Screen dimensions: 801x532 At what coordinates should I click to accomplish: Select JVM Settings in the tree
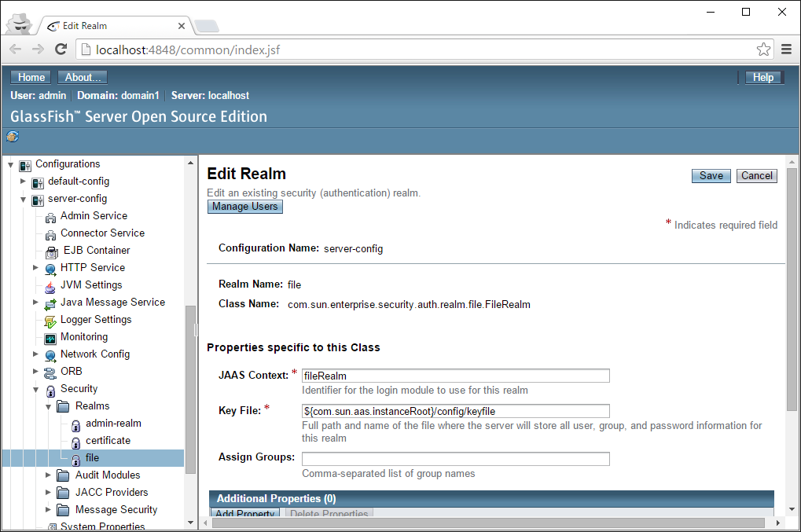91,285
